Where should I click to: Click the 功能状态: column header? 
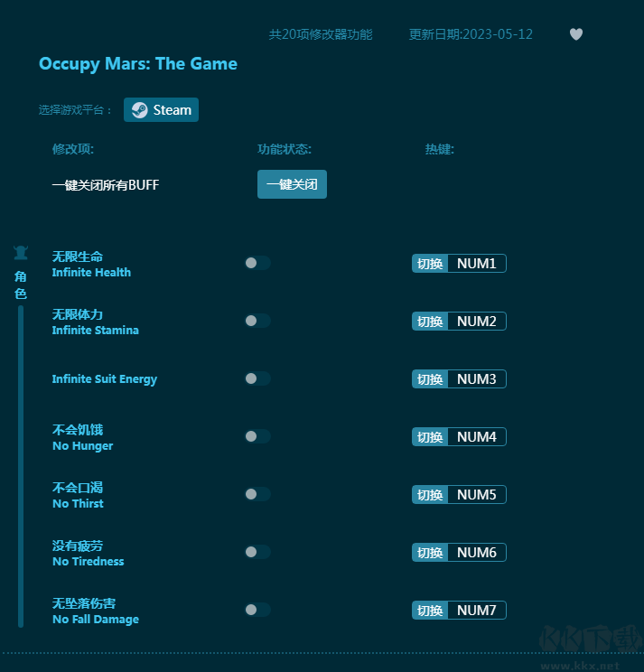[x=285, y=149]
